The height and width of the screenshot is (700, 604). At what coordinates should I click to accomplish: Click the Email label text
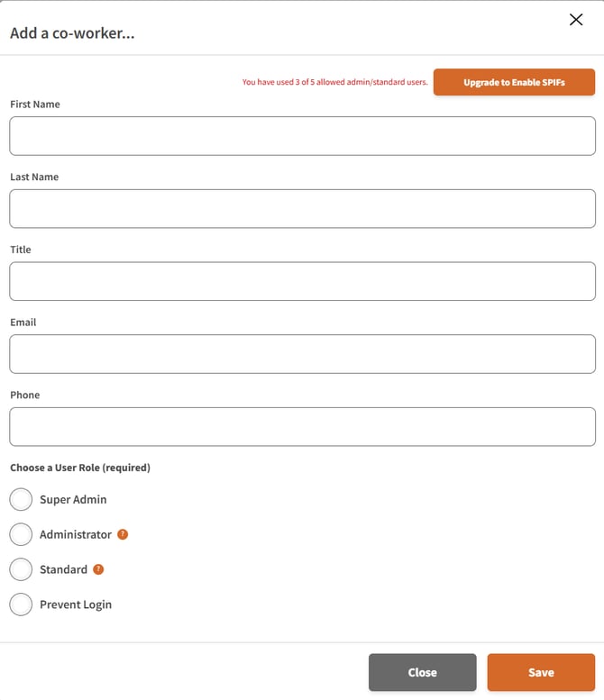click(23, 322)
